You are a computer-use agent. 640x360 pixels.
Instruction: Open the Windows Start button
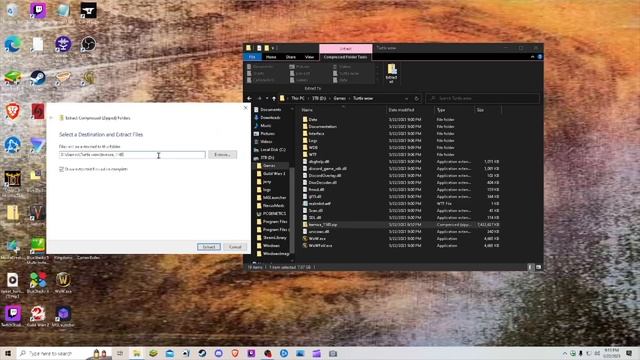[8, 353]
